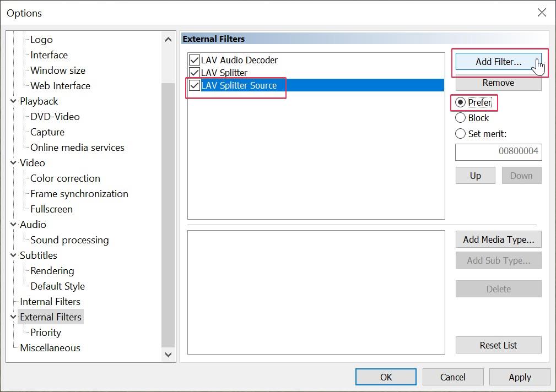556x392 pixels.
Task: Cancel out of the Options dialog
Action: coord(452,377)
